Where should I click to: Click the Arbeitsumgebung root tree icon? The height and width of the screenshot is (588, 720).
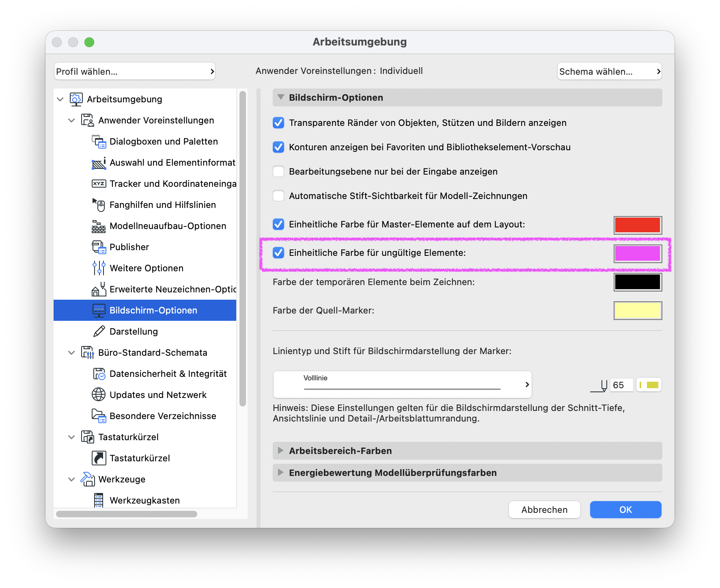(76, 99)
